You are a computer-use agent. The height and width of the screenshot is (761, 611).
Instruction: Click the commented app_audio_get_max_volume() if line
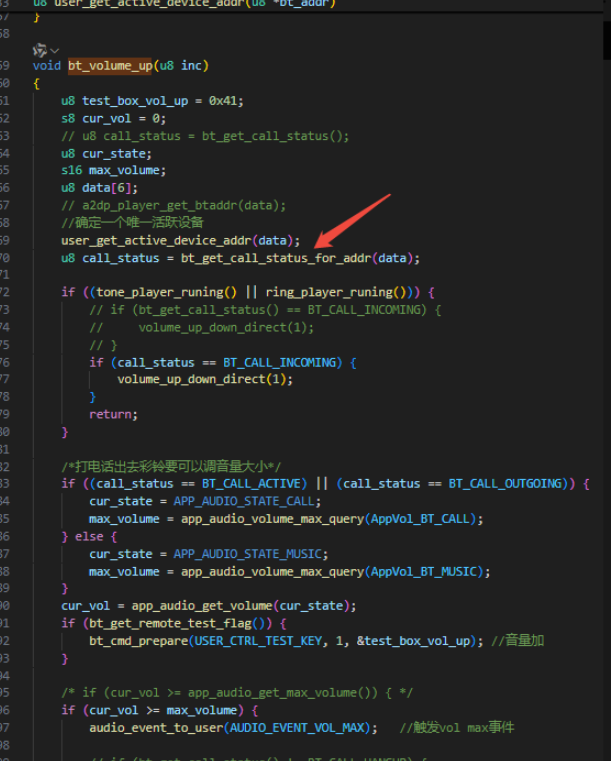click(x=237, y=693)
